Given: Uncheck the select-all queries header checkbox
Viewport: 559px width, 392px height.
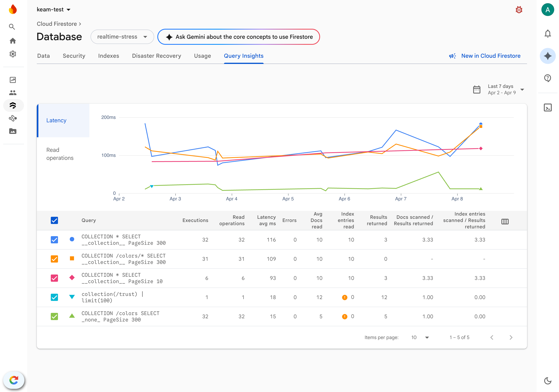Looking at the screenshot, I should [x=54, y=220].
